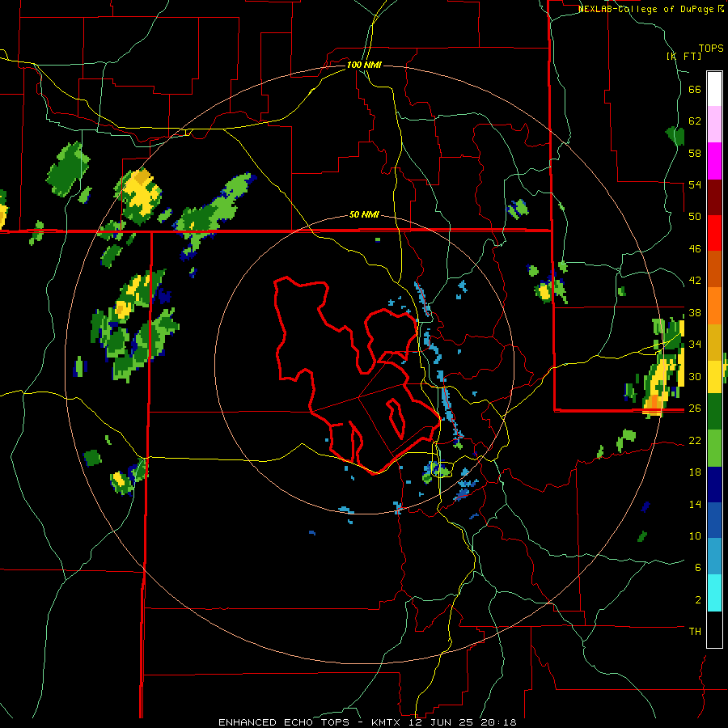
Task: Select the bright red legend swatch
Action: point(714,233)
